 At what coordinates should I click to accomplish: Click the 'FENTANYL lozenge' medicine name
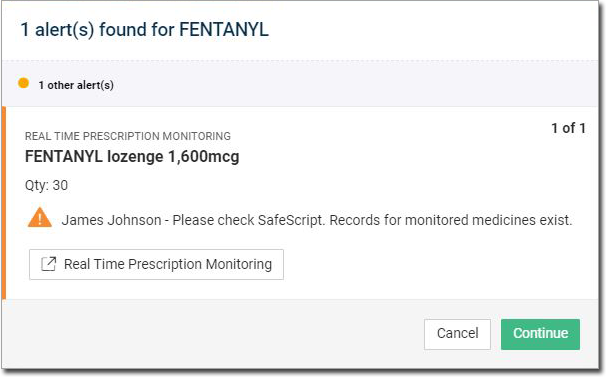click(94, 157)
